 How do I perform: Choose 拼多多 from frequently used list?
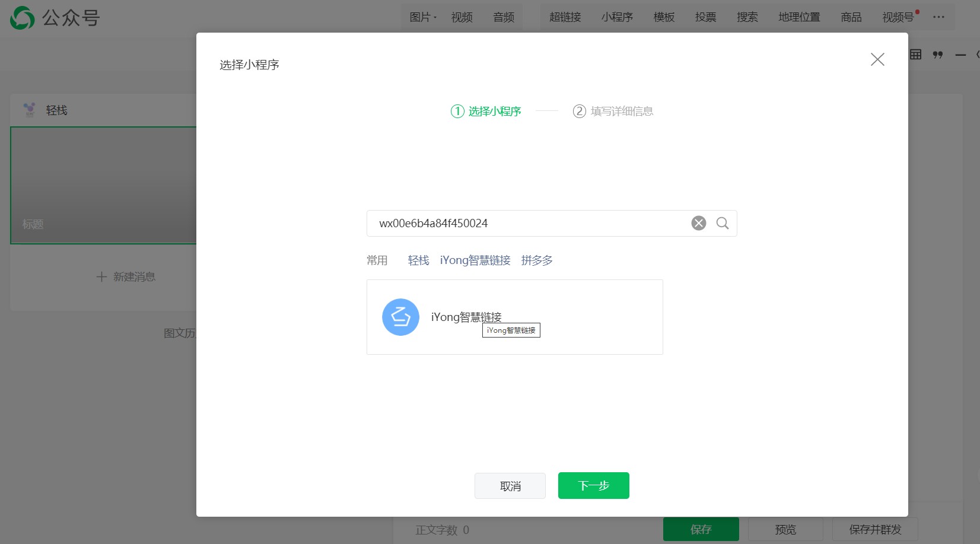537,260
